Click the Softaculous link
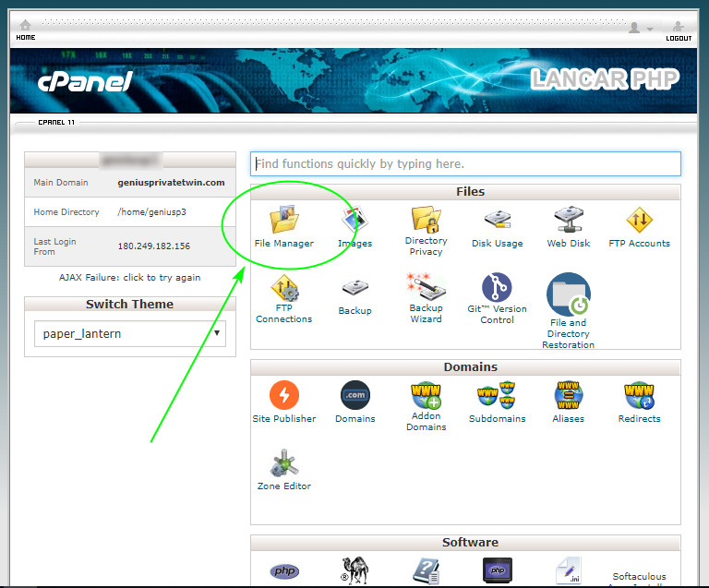Image resolution: width=709 pixels, height=588 pixels. 639,576
